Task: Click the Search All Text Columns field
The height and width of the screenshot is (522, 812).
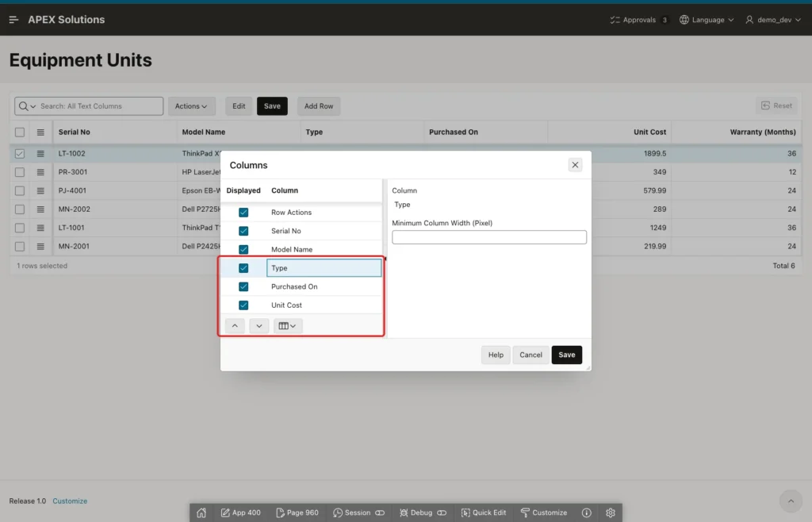Action: (x=100, y=106)
